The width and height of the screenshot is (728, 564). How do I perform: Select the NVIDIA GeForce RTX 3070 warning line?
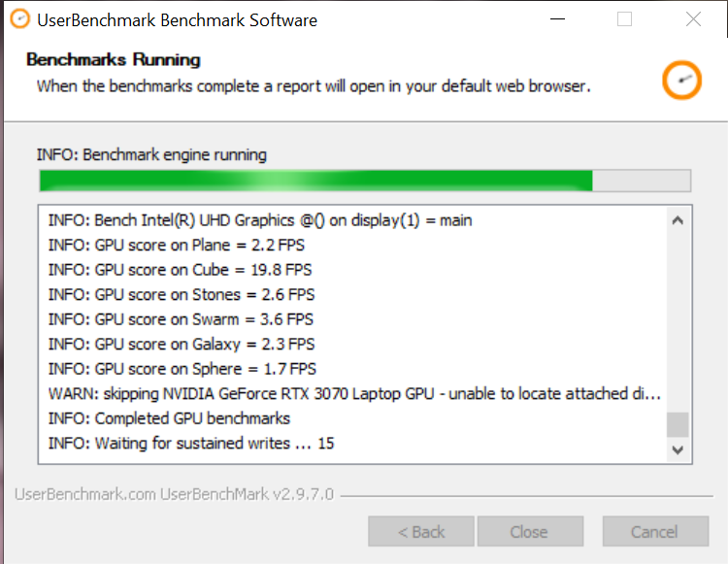[x=354, y=394]
